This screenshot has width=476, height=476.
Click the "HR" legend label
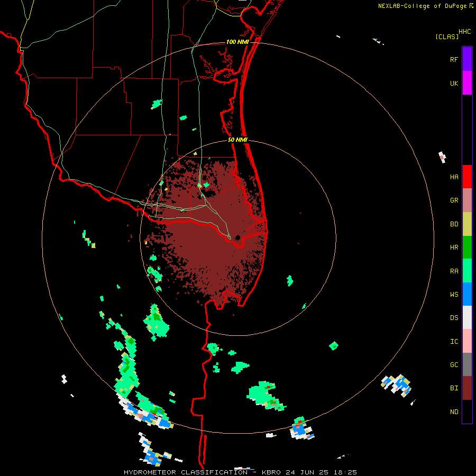tap(454, 248)
